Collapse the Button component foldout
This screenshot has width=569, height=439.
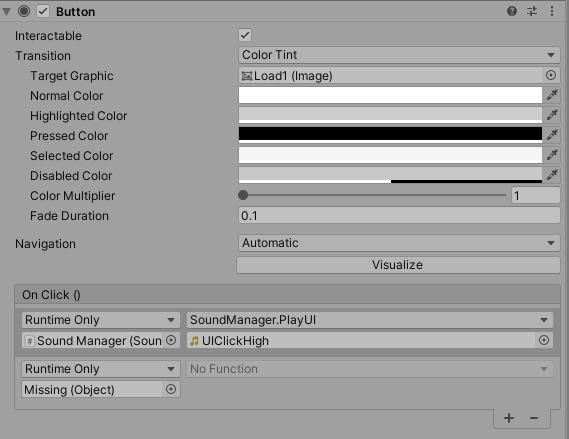coord(6,12)
